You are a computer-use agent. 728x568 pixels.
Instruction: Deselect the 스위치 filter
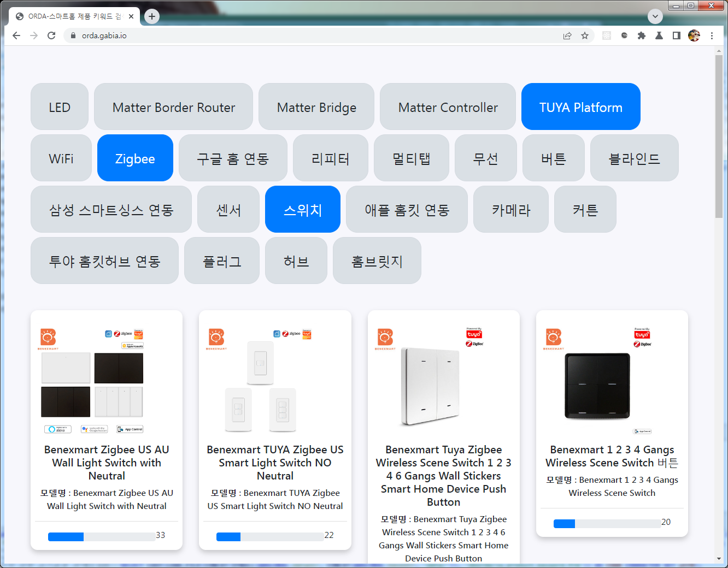(x=303, y=209)
